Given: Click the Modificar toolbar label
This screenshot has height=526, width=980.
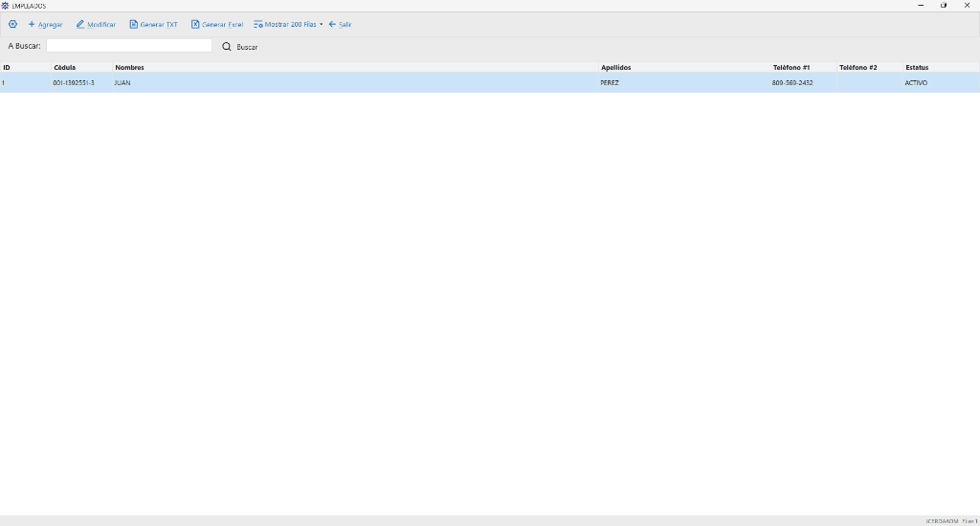Looking at the screenshot, I should click(x=101, y=25).
